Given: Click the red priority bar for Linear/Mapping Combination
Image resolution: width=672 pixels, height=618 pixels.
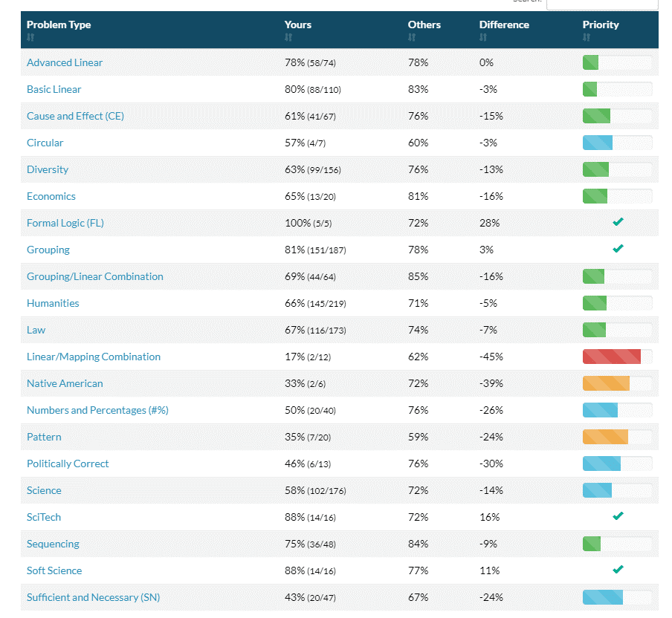Looking at the screenshot, I should (611, 357).
